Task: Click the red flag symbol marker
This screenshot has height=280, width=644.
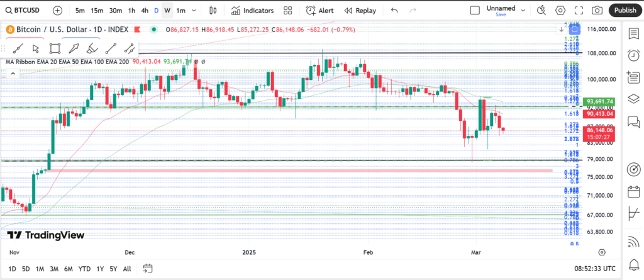Action: coord(138,30)
